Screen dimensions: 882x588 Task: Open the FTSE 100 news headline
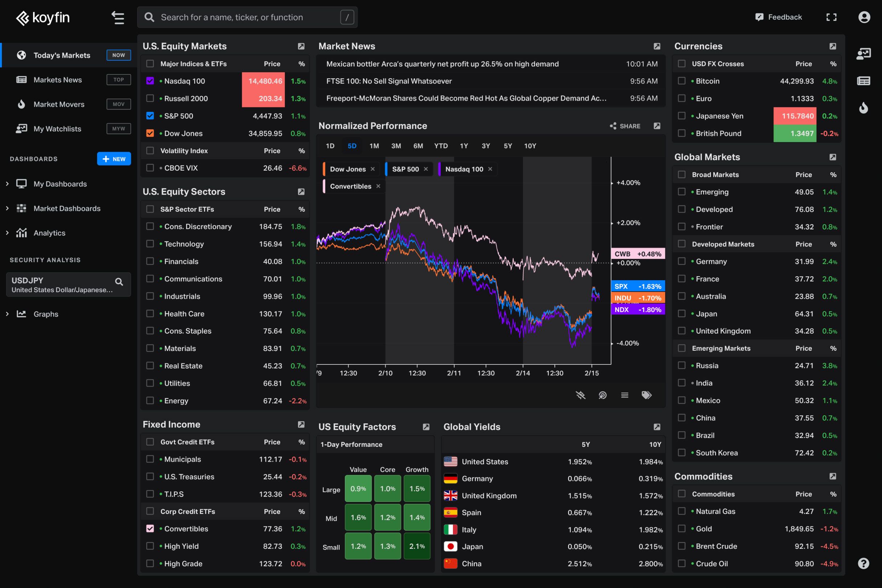click(388, 81)
